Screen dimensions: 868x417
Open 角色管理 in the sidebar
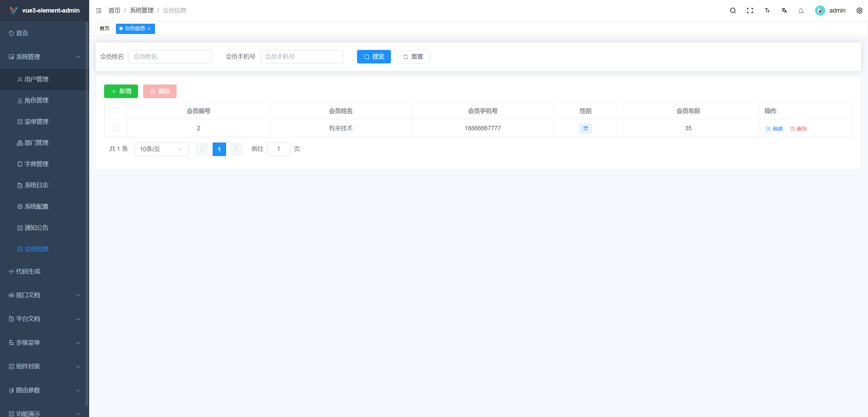36,100
